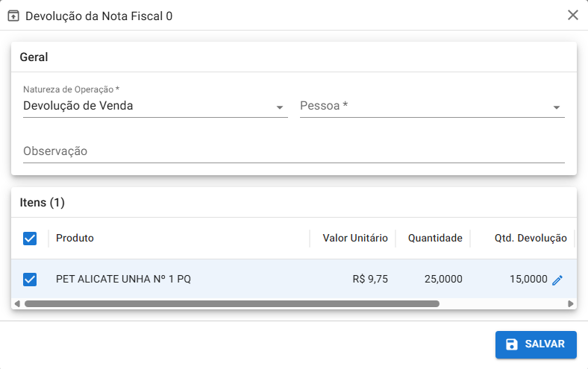This screenshot has height=369, width=588.
Task: Click the Qtd. Devolução column header
Action: 531,239
